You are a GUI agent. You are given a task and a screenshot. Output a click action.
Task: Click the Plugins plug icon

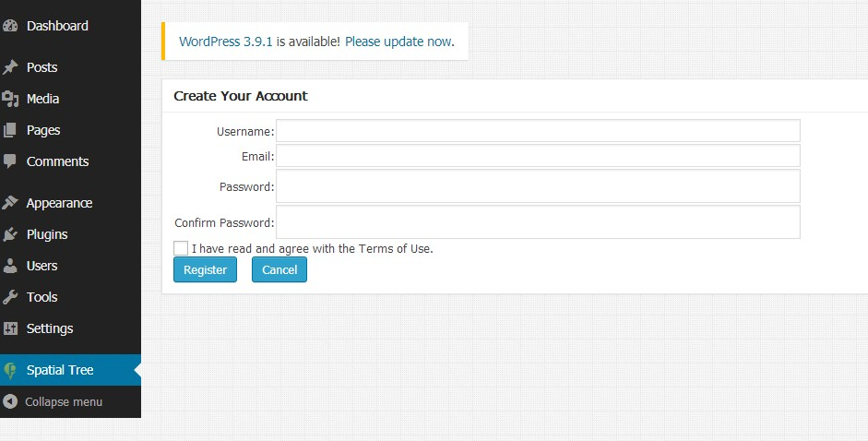pyautogui.click(x=10, y=234)
